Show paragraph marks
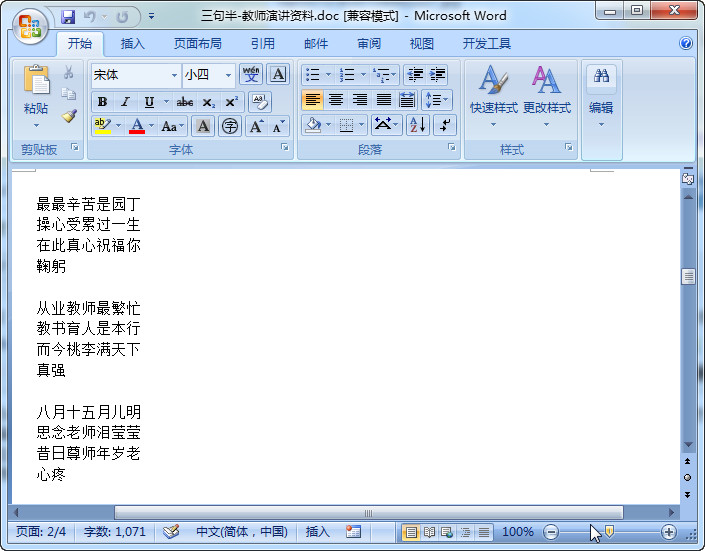This screenshot has height=551, width=705. tap(445, 125)
